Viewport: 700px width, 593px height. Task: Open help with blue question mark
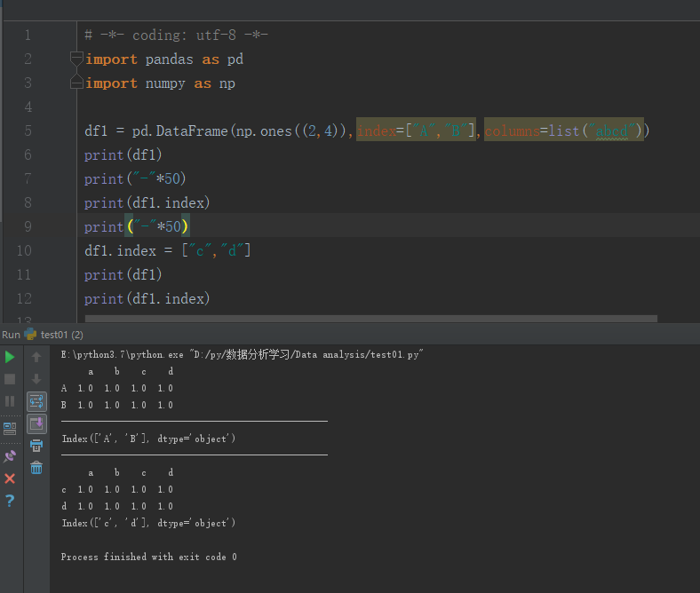[x=10, y=501]
